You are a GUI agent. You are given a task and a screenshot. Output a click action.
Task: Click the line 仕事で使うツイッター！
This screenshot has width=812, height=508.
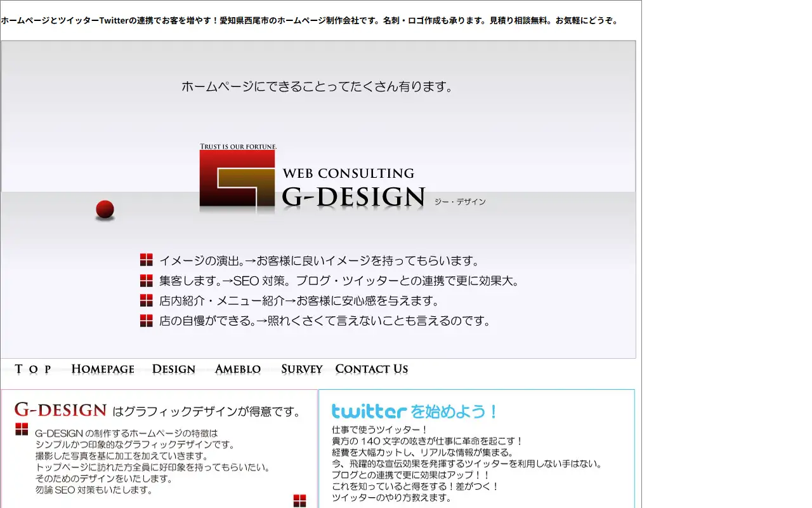click(x=380, y=430)
